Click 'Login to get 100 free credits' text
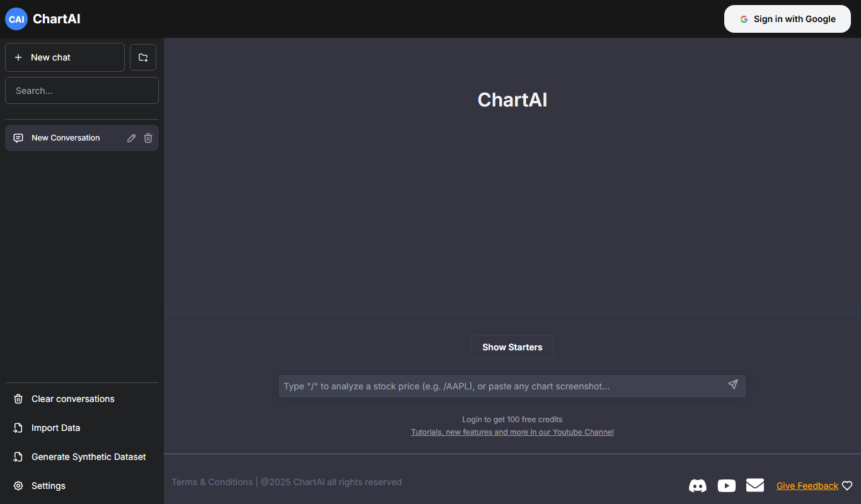This screenshot has height=504, width=861. [x=512, y=420]
